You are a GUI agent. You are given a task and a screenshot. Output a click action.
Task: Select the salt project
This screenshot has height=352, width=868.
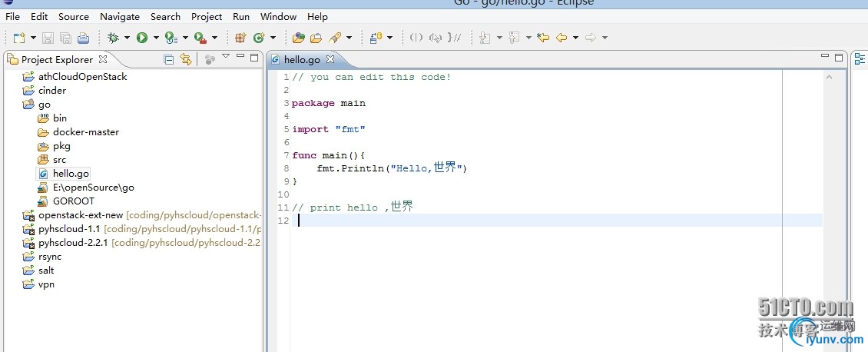coord(47,271)
